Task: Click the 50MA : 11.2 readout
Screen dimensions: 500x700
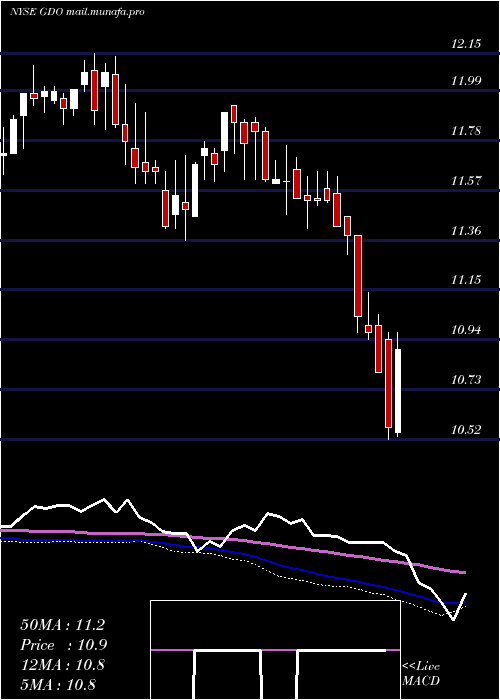Action: [62, 625]
